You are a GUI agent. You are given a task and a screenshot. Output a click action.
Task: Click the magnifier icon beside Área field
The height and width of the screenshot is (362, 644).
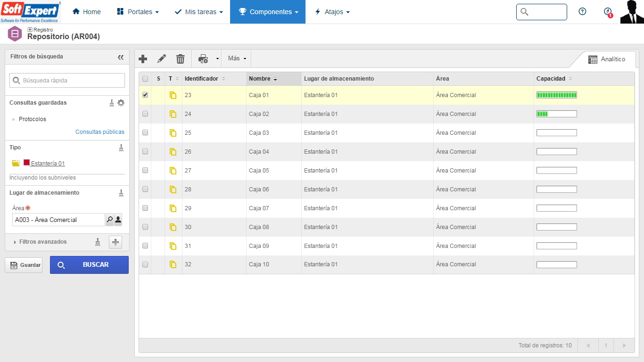(x=109, y=219)
